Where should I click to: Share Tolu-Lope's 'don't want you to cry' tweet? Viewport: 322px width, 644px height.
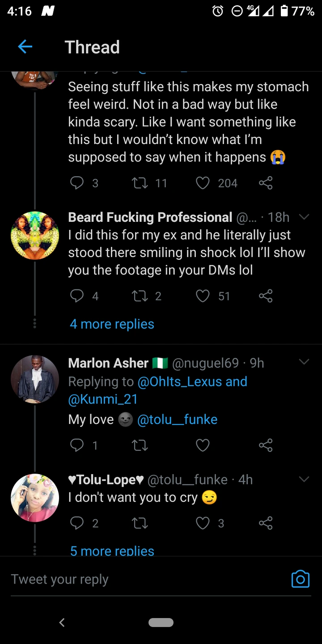point(265,523)
